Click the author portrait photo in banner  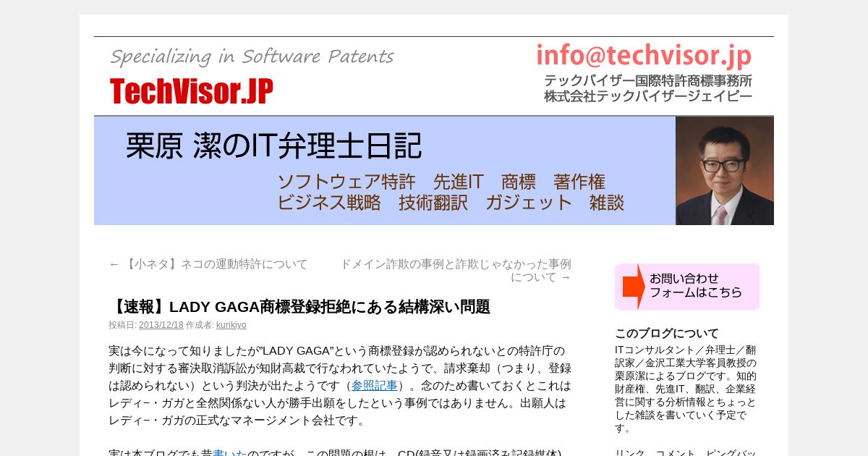725,171
